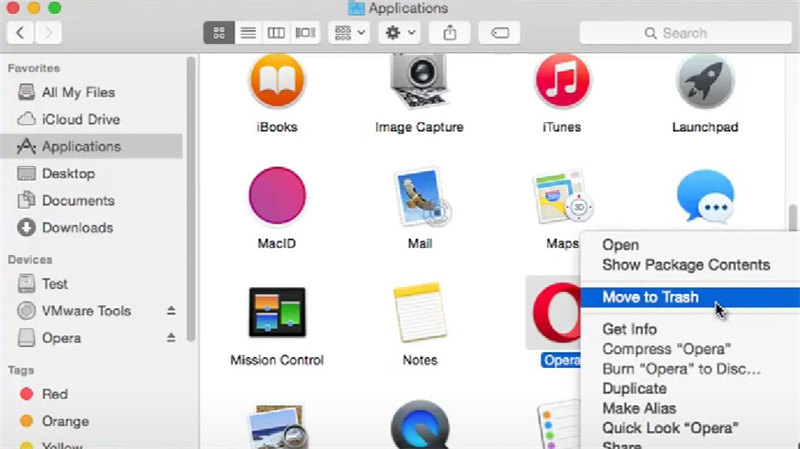Switch to Cover Flow view
Screen dimensions: 800x449
tap(305, 33)
